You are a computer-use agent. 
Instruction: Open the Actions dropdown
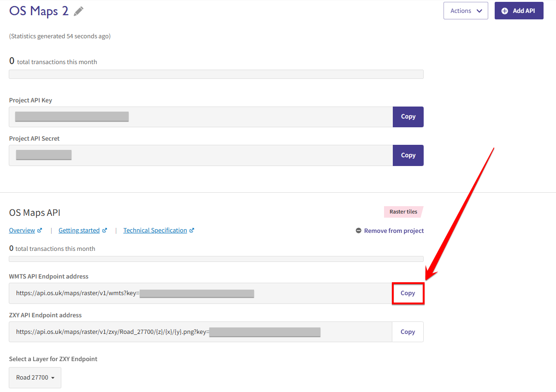(x=466, y=11)
